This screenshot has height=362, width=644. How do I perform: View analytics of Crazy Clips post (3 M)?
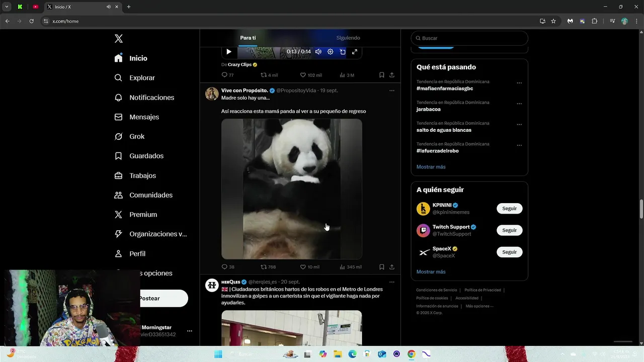pos(347,75)
